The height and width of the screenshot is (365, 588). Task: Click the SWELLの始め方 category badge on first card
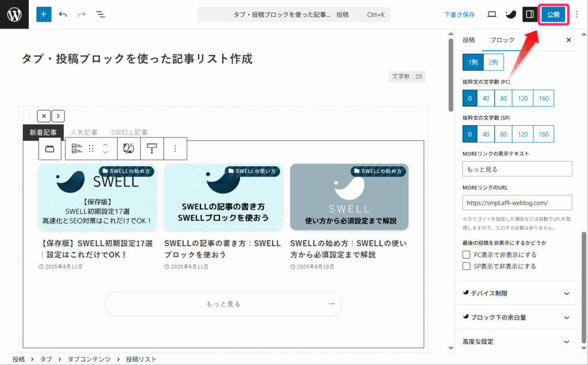pyautogui.click(x=126, y=171)
